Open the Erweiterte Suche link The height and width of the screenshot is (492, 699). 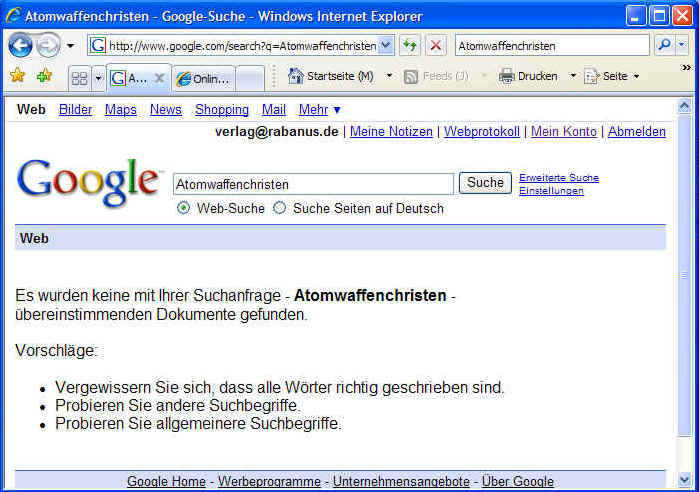(559, 177)
